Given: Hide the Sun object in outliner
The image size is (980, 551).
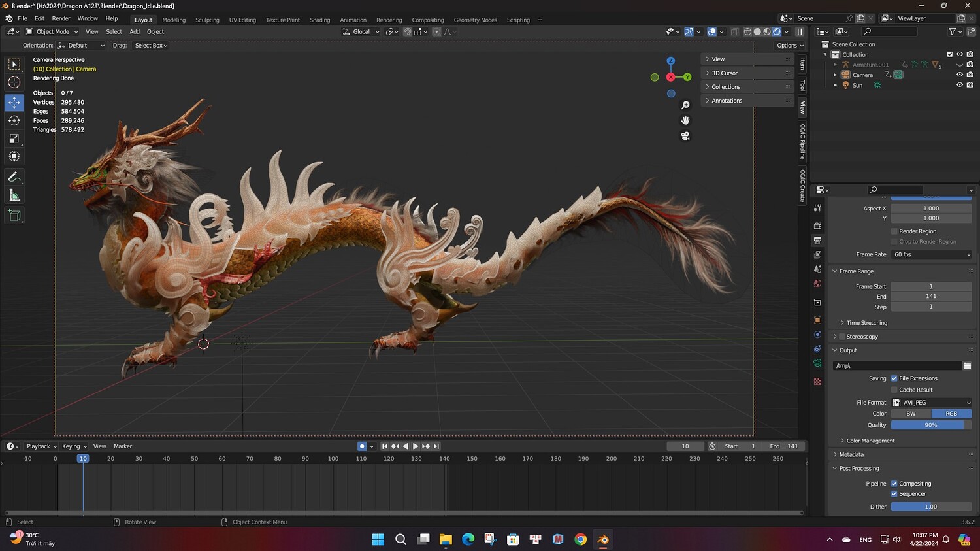Looking at the screenshot, I should (960, 85).
